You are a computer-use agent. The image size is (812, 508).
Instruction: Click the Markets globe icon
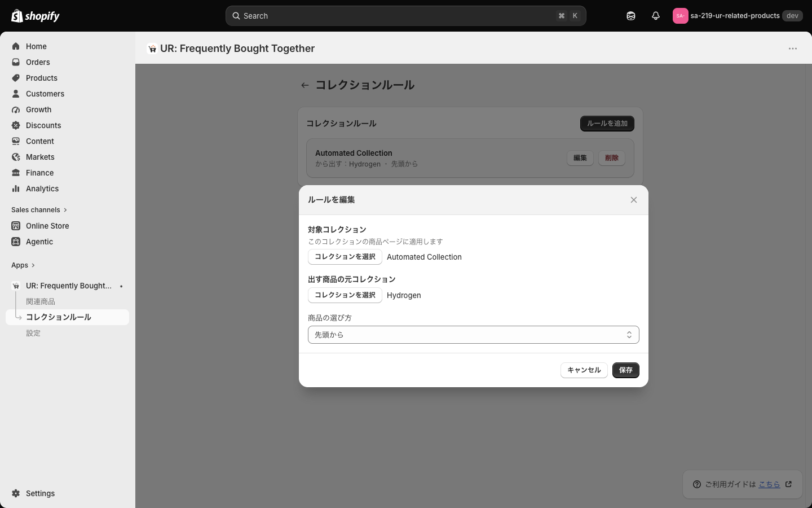coord(16,157)
